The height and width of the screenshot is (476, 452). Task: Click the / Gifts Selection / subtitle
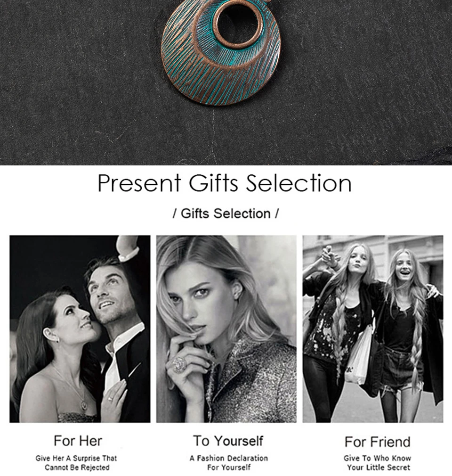pyautogui.click(x=226, y=213)
